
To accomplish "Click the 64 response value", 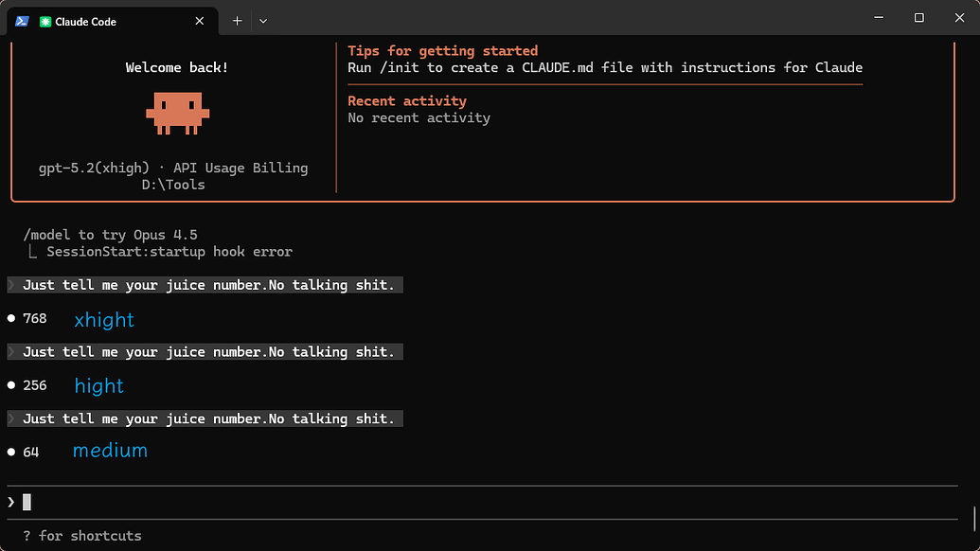I will (30, 453).
